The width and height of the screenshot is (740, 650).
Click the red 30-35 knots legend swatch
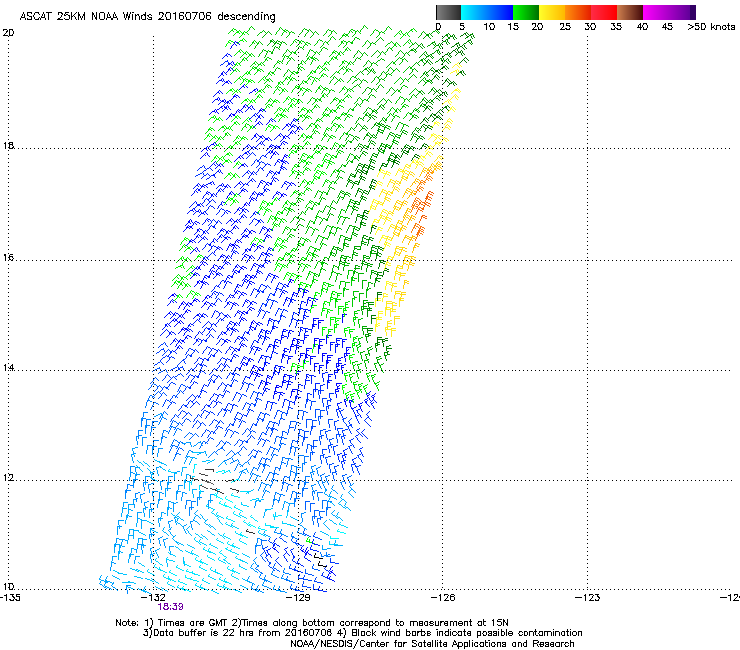tap(604, 12)
